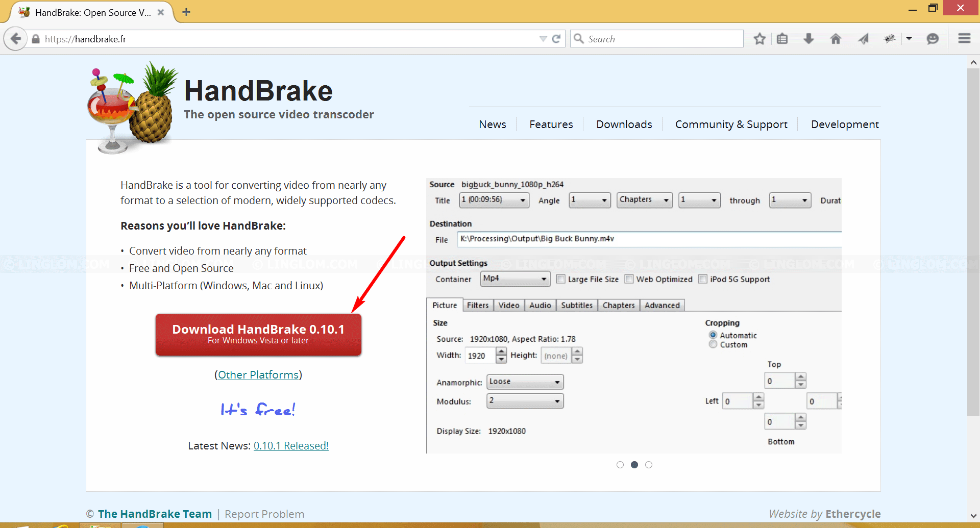Click the Bottom crop stepper down arrow
Screen dimensions: 980x528
point(801,425)
